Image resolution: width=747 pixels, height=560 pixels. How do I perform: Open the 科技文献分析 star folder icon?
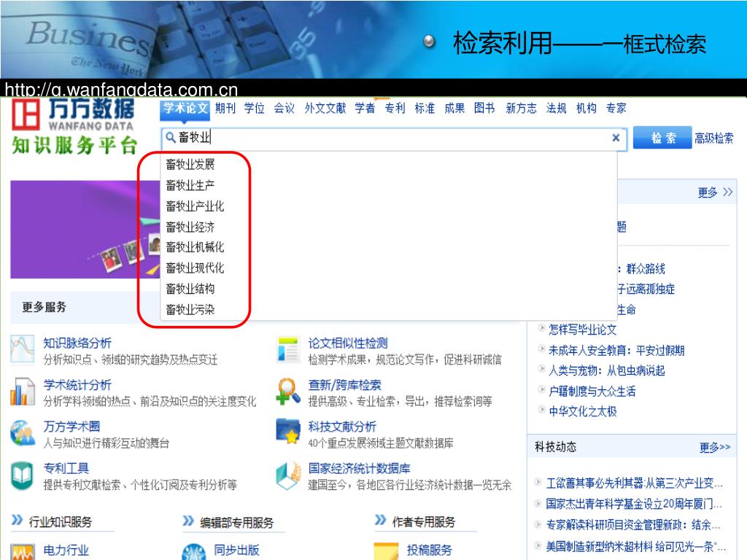click(288, 432)
